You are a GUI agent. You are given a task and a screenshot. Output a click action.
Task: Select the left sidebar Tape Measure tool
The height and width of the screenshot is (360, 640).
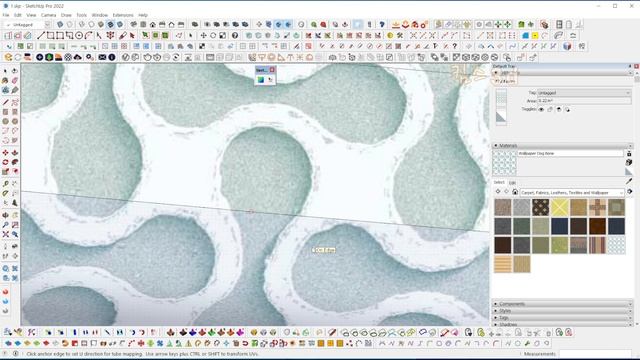pos(5,184)
